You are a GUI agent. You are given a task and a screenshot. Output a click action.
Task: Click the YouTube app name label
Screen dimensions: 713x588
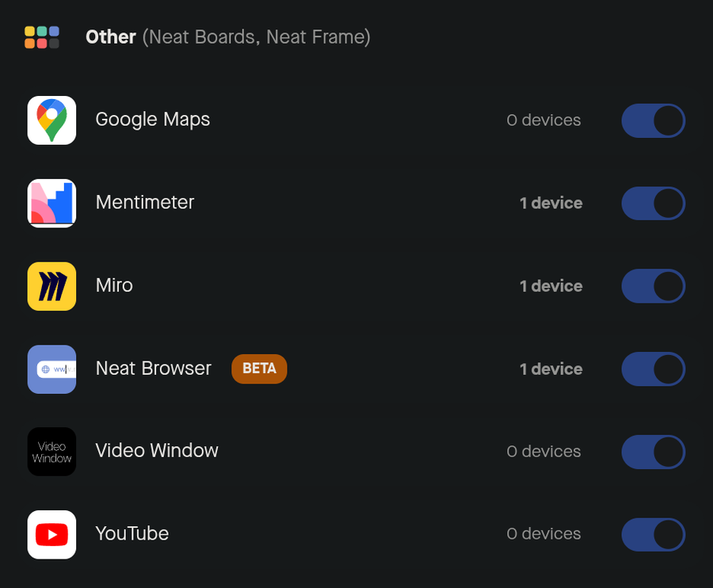click(132, 533)
